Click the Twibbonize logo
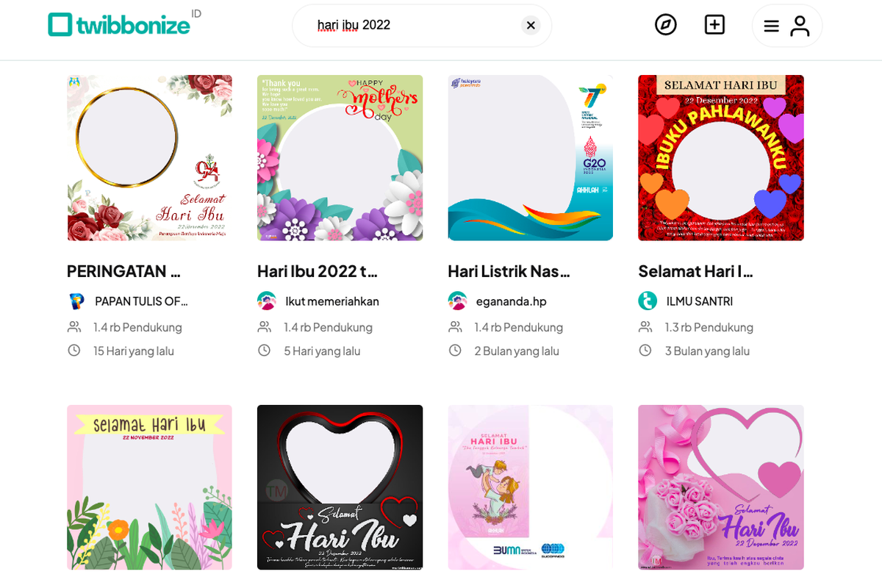882x588 pixels. [x=119, y=25]
